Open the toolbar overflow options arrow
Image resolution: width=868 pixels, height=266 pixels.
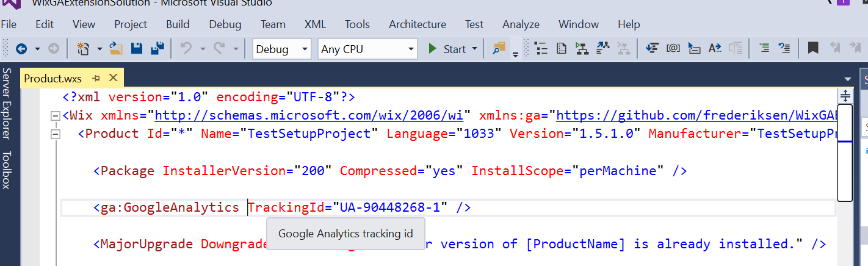(x=515, y=54)
